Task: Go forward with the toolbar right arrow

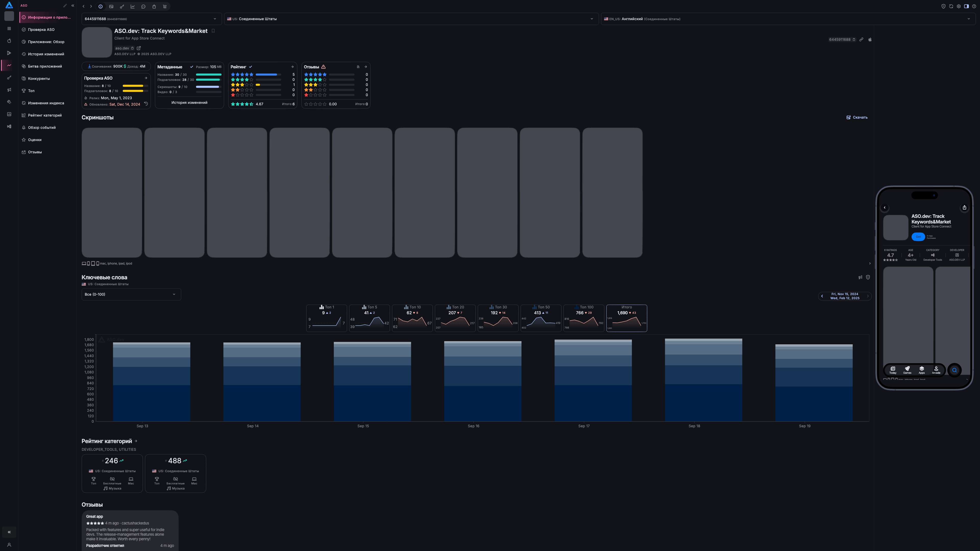Action: point(91,6)
